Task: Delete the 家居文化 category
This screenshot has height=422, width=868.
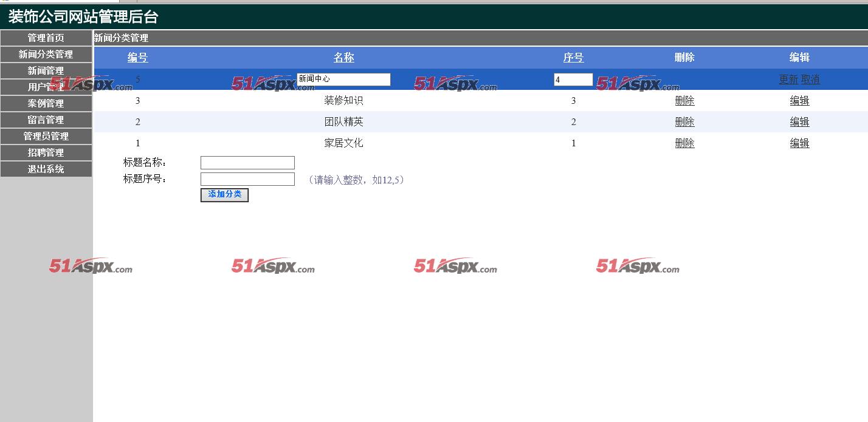Action: point(684,143)
